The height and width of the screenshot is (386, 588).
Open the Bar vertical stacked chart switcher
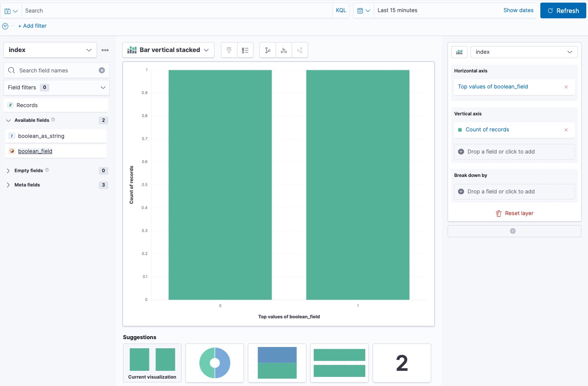click(x=169, y=50)
